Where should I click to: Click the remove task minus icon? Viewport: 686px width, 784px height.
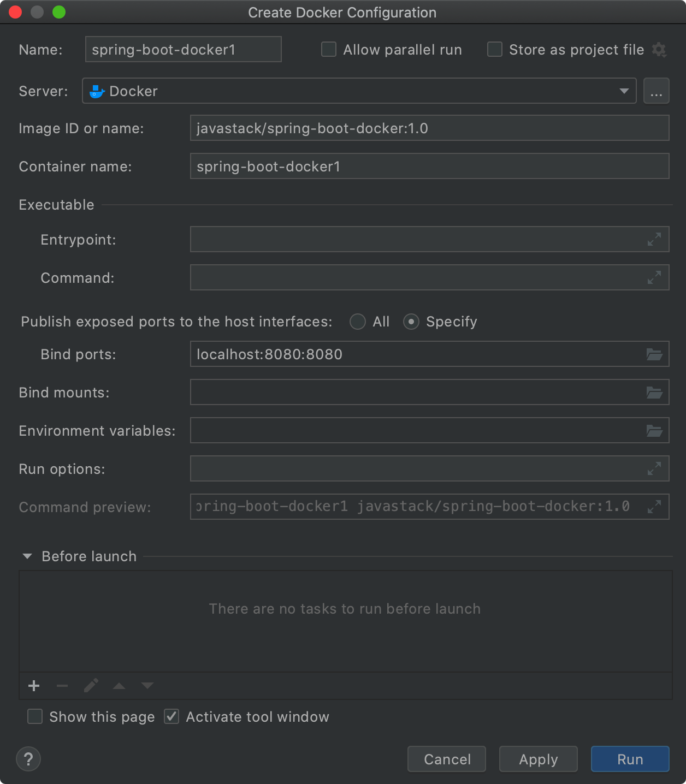[62, 686]
